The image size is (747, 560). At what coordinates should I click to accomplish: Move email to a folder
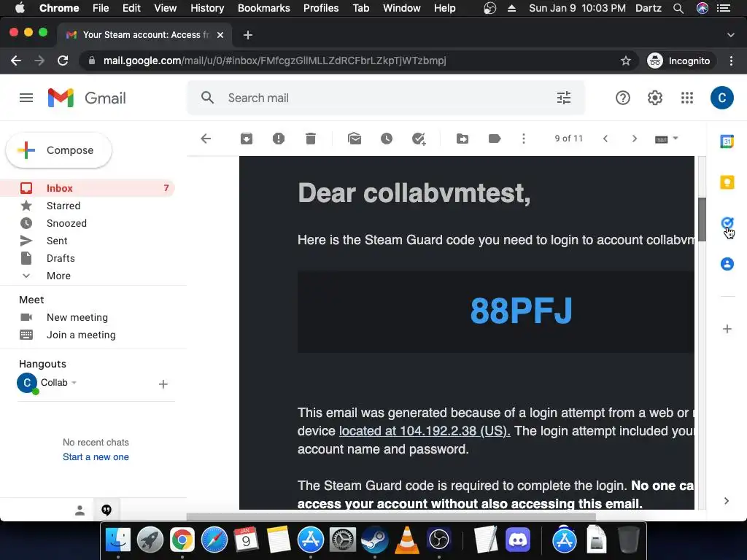pyautogui.click(x=462, y=139)
